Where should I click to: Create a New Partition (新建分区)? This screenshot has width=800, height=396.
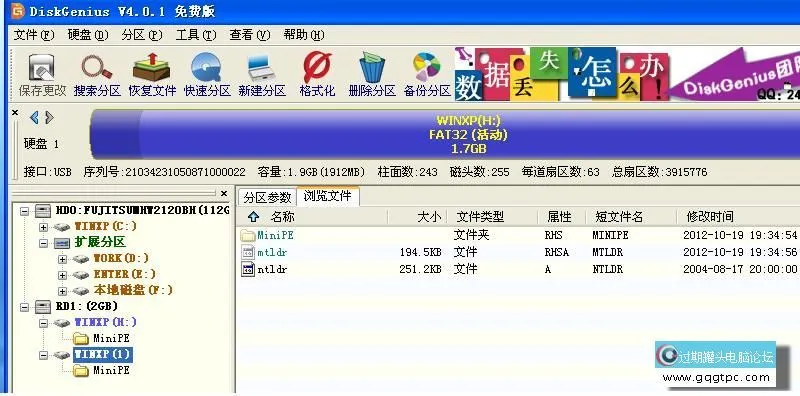coord(262,69)
